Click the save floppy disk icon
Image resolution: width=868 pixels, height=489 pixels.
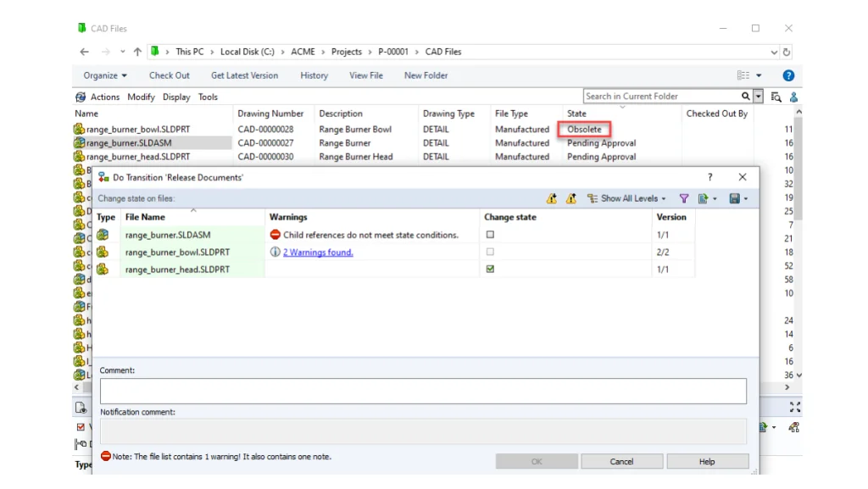(734, 198)
